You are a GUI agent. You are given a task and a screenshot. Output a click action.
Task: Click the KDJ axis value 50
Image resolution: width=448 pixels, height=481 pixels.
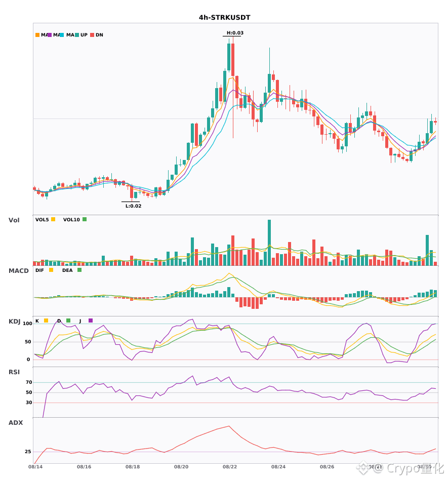[28, 342]
